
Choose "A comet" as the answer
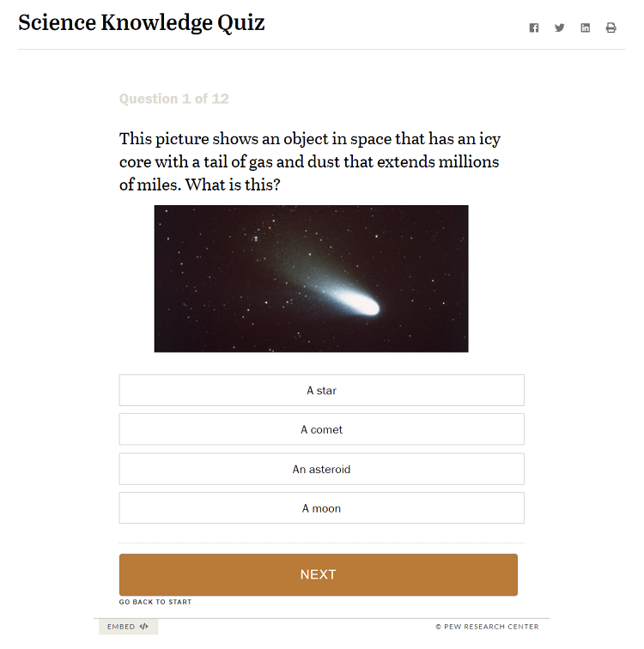coord(321,429)
